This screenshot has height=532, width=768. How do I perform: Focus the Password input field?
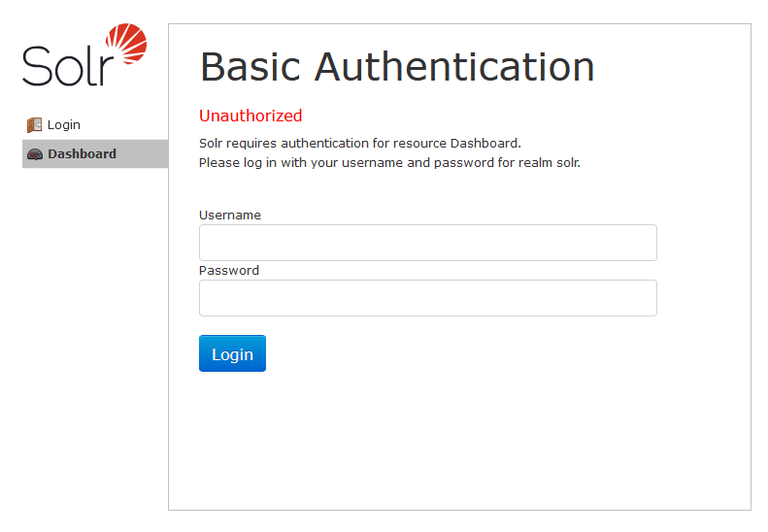[x=427, y=298]
